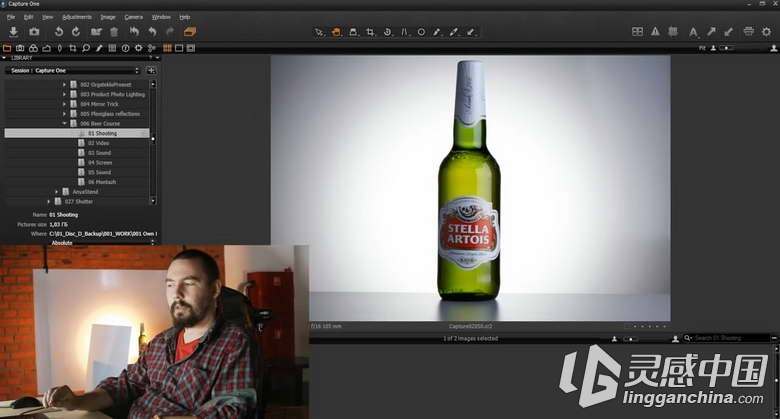
Task: Open the Composition crop tool tab
Action: coord(73,48)
